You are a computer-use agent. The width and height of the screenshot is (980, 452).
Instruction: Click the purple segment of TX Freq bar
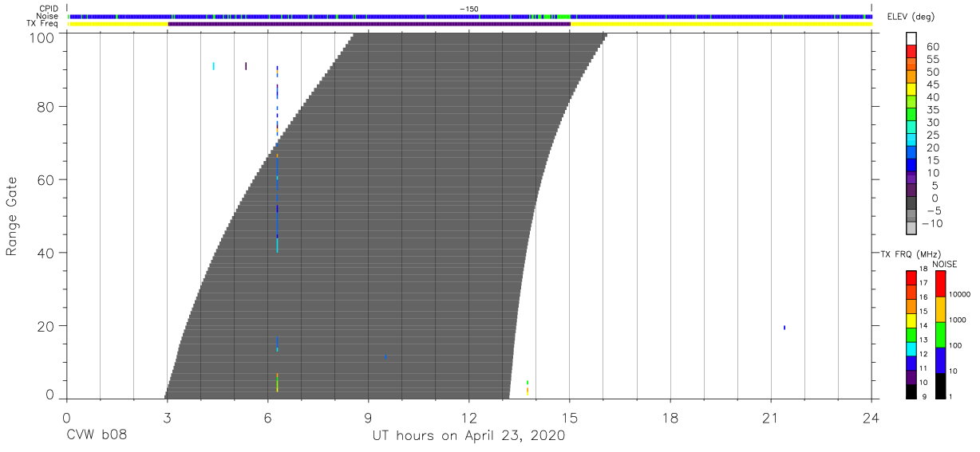click(x=369, y=24)
